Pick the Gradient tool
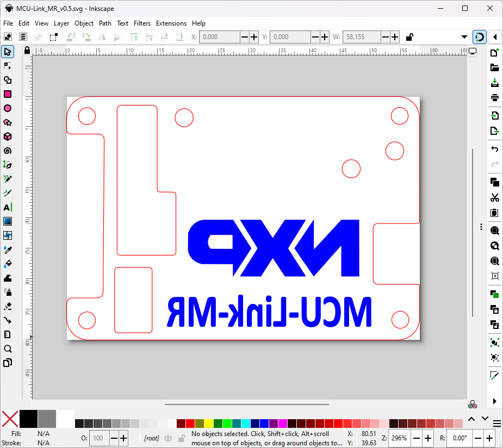This screenshot has width=503, height=448. tap(8, 221)
